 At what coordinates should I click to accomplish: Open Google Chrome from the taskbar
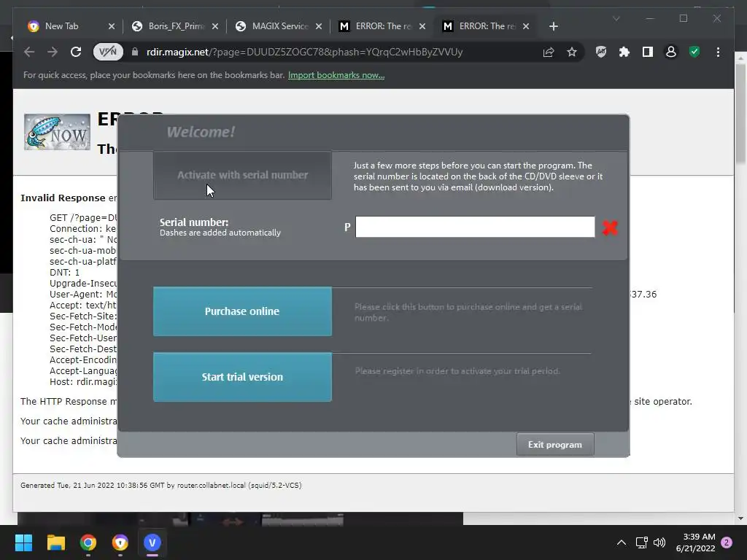tap(88, 542)
